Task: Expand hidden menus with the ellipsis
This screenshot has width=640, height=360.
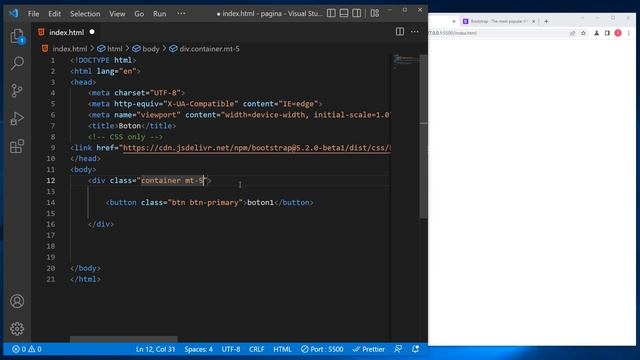Action: point(181,13)
